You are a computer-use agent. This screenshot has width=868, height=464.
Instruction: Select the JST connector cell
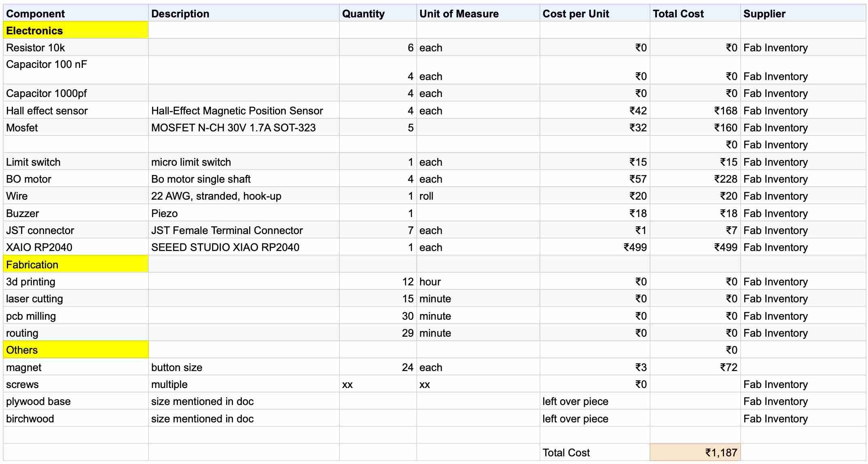(76, 230)
